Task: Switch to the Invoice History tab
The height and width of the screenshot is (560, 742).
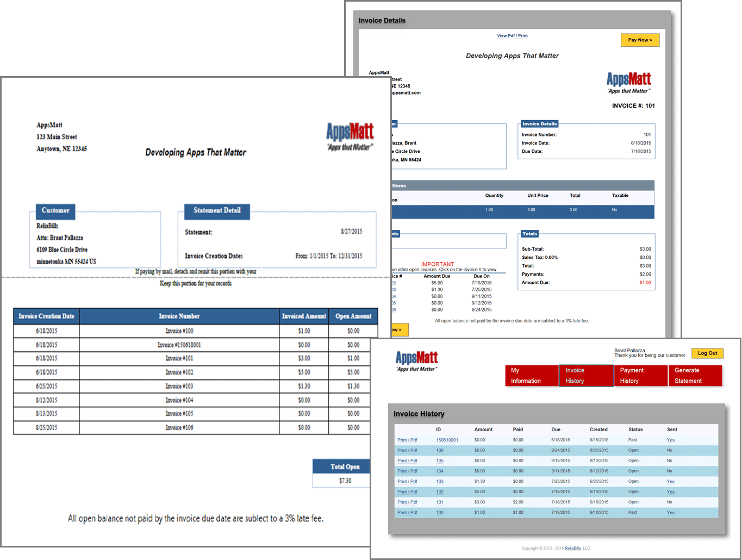Action: point(586,375)
